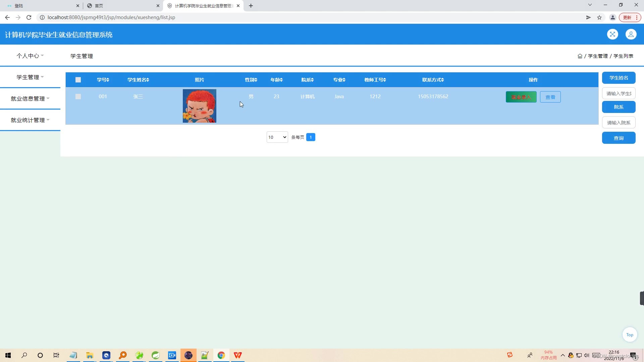Click the 查询 search button
Image resolution: width=644 pixels, height=362 pixels.
tap(619, 138)
